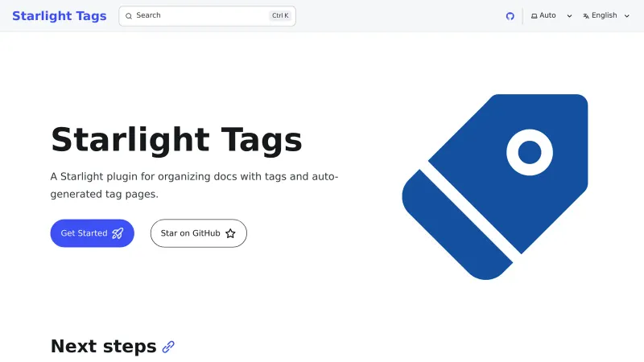Click the rocket icon on Get Started
This screenshot has height=362, width=644.
(118, 233)
